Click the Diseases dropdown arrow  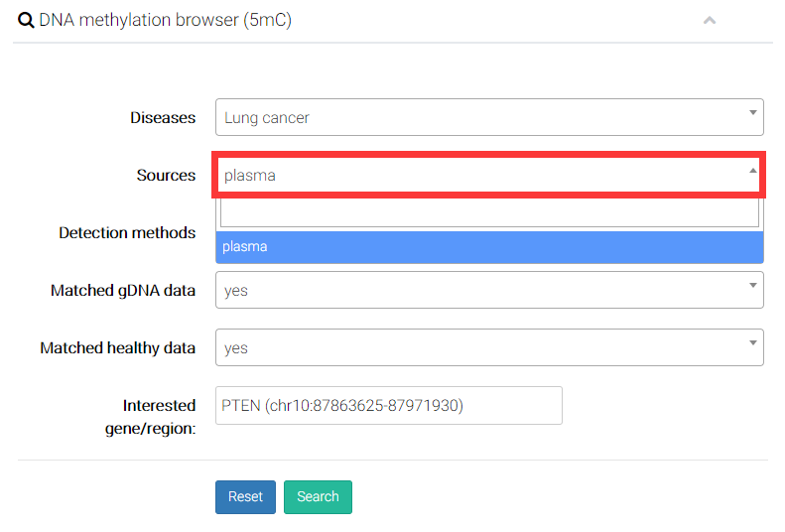(752, 113)
